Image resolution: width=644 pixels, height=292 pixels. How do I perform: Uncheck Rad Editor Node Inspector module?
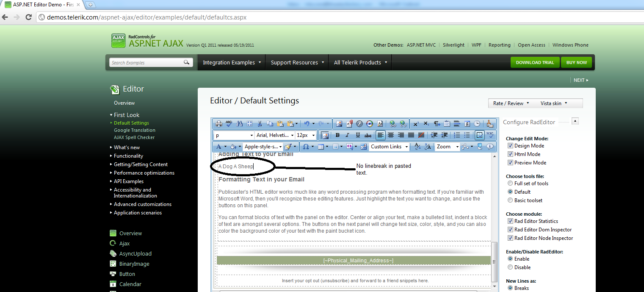tap(510, 238)
